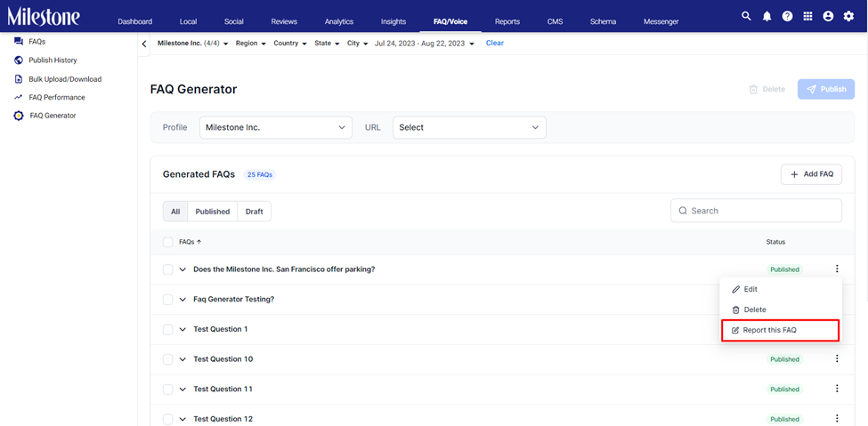Expand the Test Question 11 row chevron

[183, 389]
